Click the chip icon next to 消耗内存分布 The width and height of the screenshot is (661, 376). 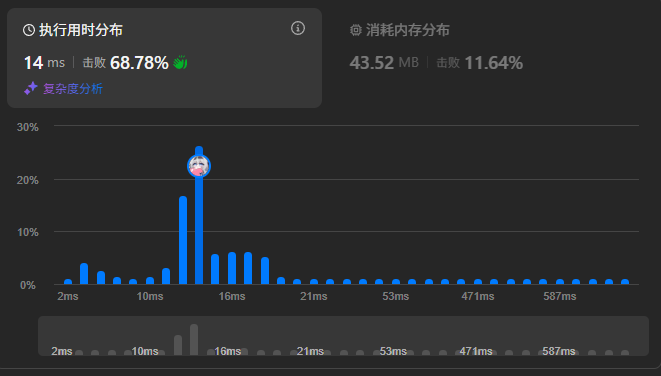coord(356,30)
